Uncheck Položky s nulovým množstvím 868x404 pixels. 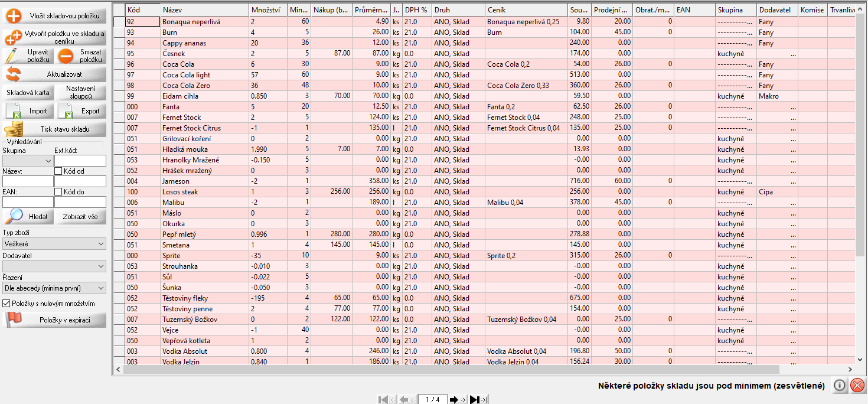pos(6,304)
